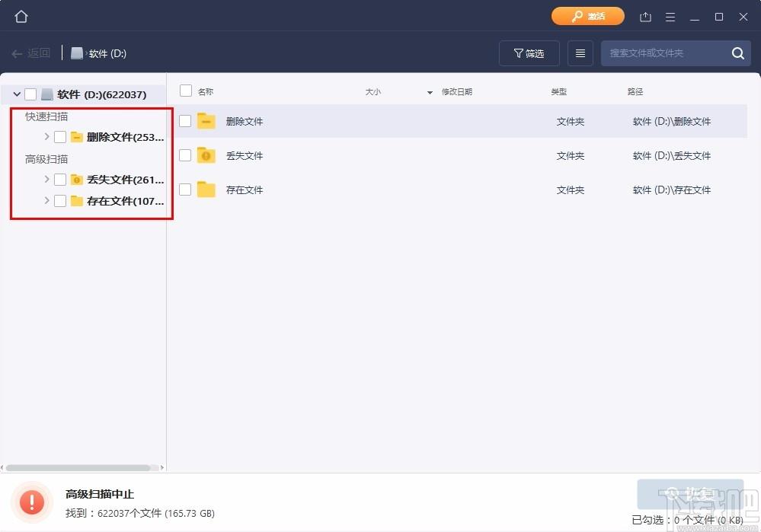Focus the 搜索文件或文件夹 search field
The height and width of the screenshot is (532, 761).
point(667,53)
